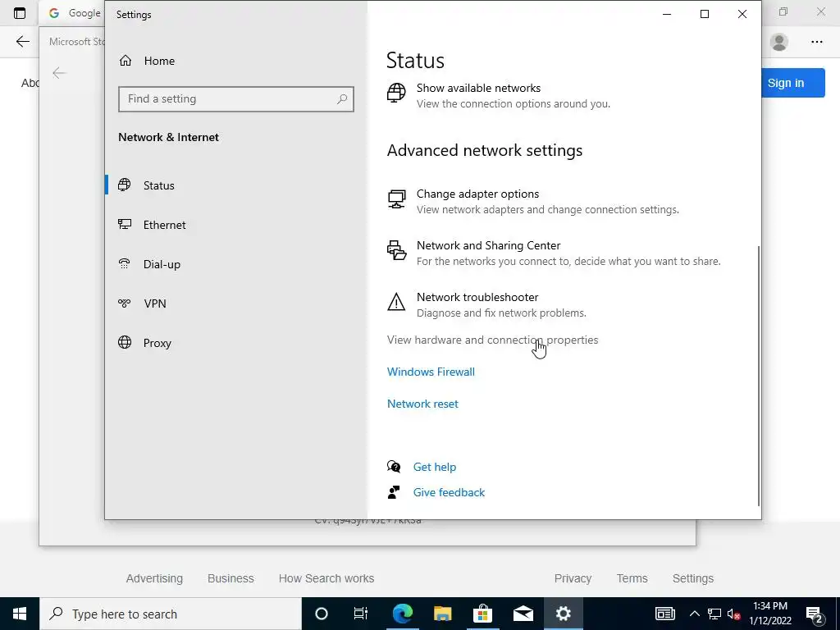Click the Get help chat icon
The width and height of the screenshot is (840, 630).
[x=394, y=467]
